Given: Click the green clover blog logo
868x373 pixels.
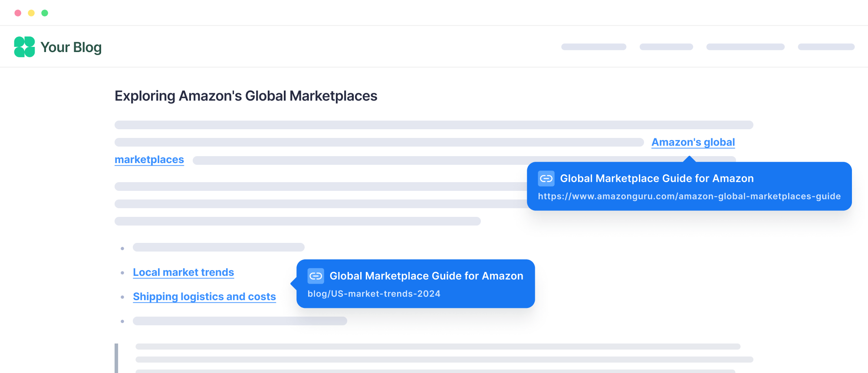Looking at the screenshot, I should (24, 47).
